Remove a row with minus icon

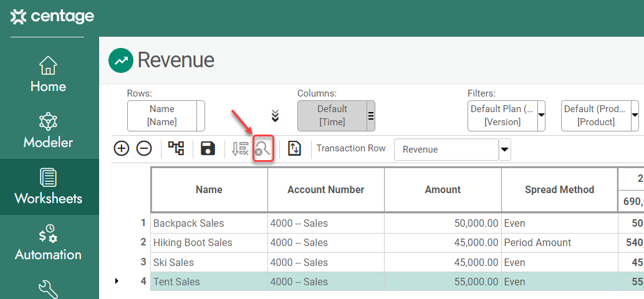coord(144,148)
